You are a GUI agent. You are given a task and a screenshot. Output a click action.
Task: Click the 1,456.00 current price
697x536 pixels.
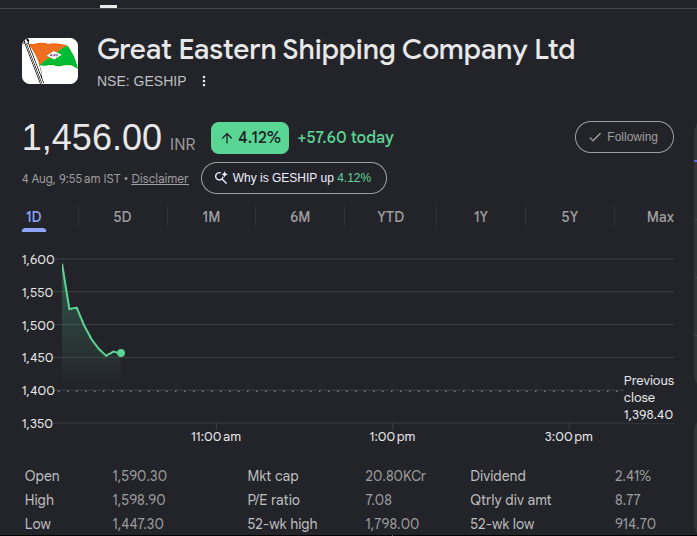[x=92, y=137]
